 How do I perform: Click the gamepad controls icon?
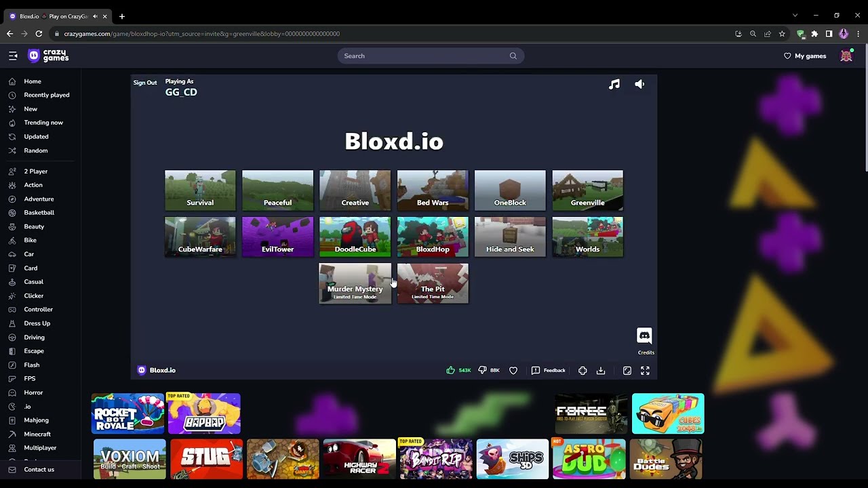click(583, 370)
